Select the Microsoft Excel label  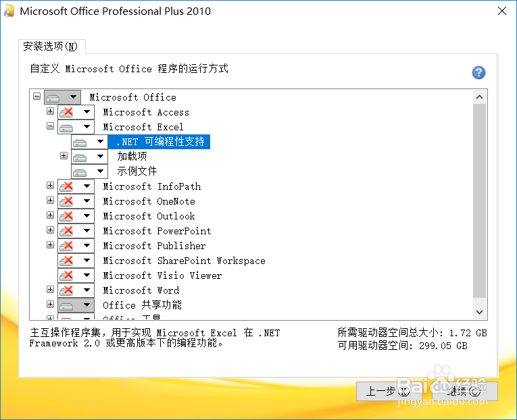143,127
